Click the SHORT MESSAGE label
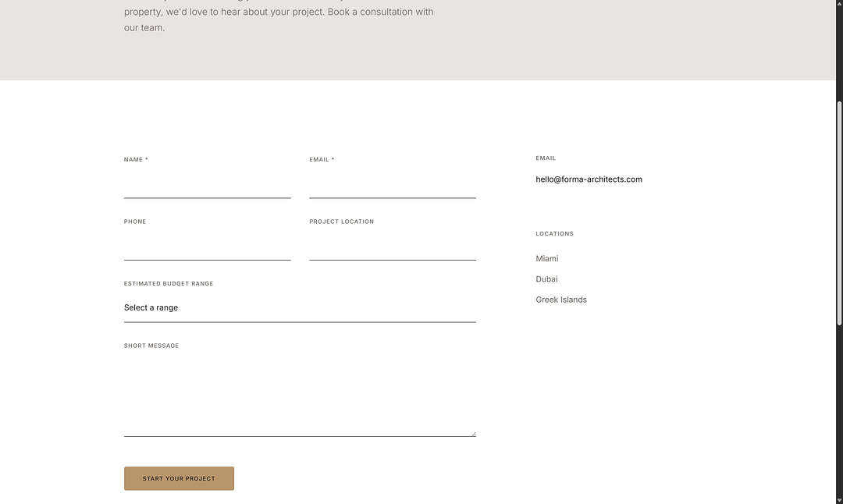Screen dimensions: 843x504 (151, 346)
